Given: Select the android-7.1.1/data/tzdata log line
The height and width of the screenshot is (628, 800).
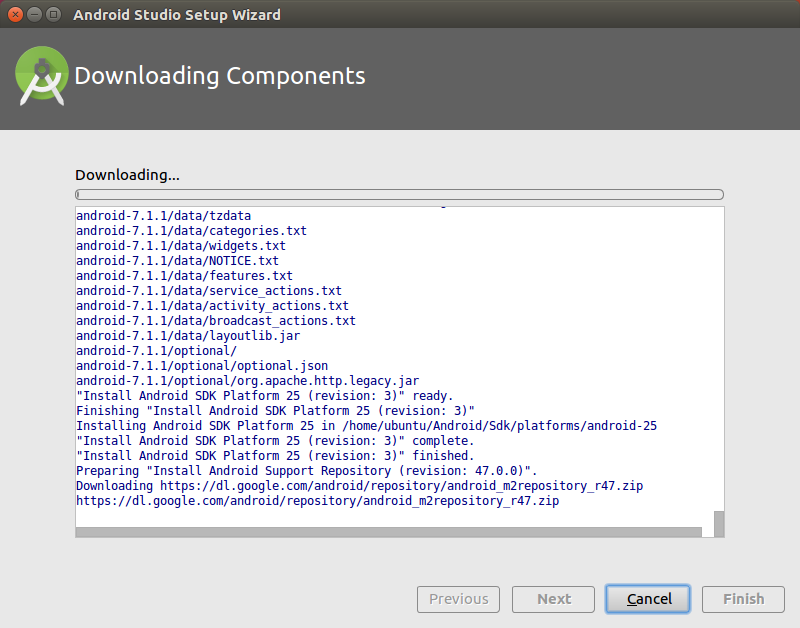Looking at the screenshot, I should [164, 215].
